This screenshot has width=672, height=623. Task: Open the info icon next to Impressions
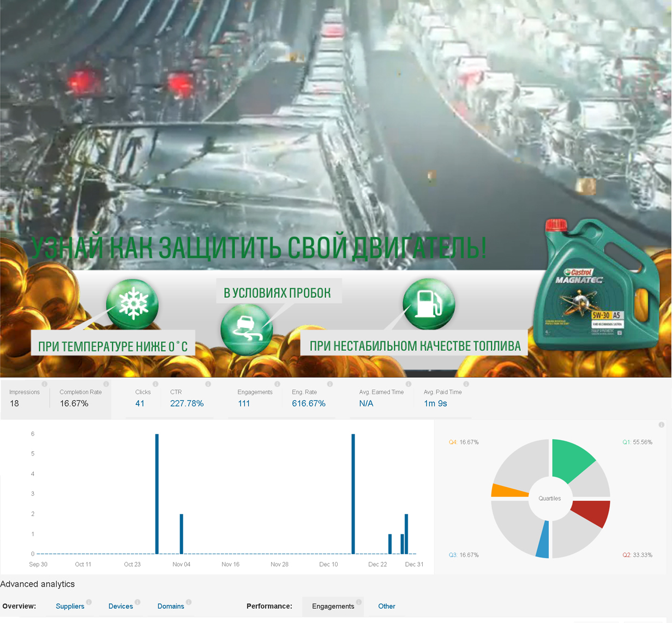click(44, 384)
